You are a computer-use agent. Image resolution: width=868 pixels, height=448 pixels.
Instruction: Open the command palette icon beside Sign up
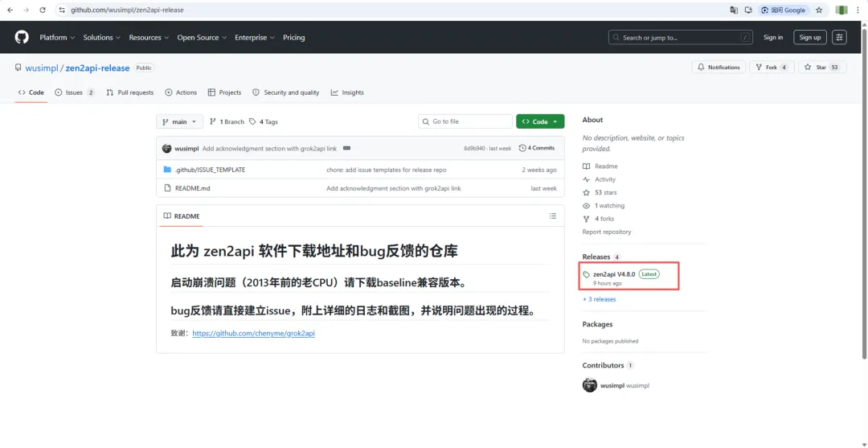tap(840, 37)
